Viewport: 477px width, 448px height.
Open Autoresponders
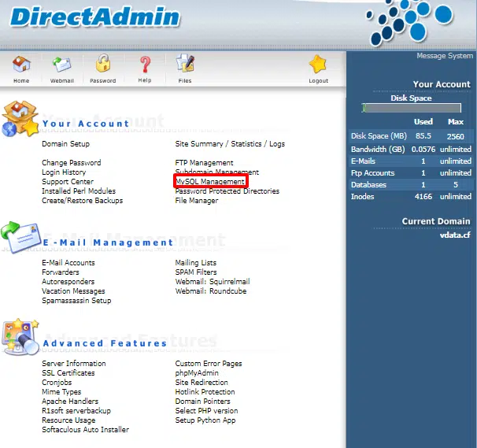point(68,281)
